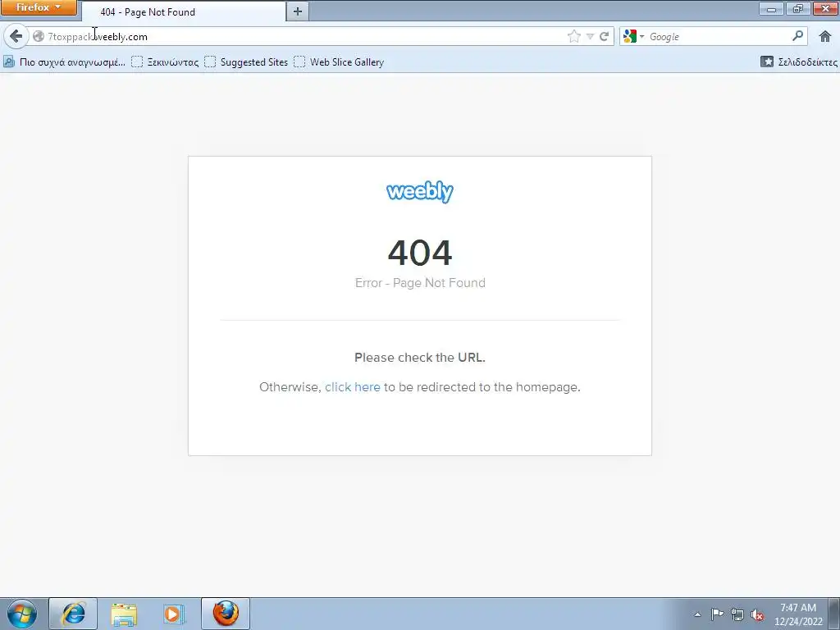Open the clock showing 7:47 AM
This screenshot has height=630, width=840.
point(798,614)
